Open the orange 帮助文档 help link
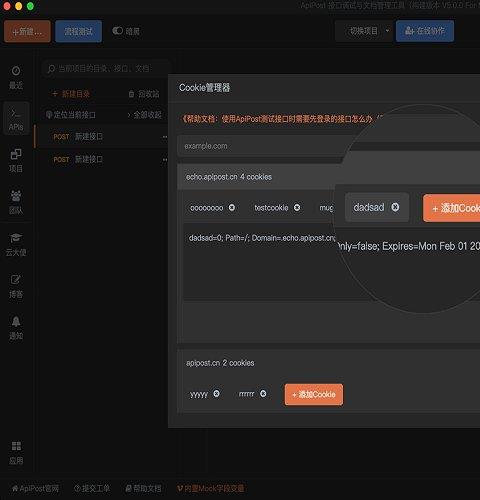 coord(277,119)
